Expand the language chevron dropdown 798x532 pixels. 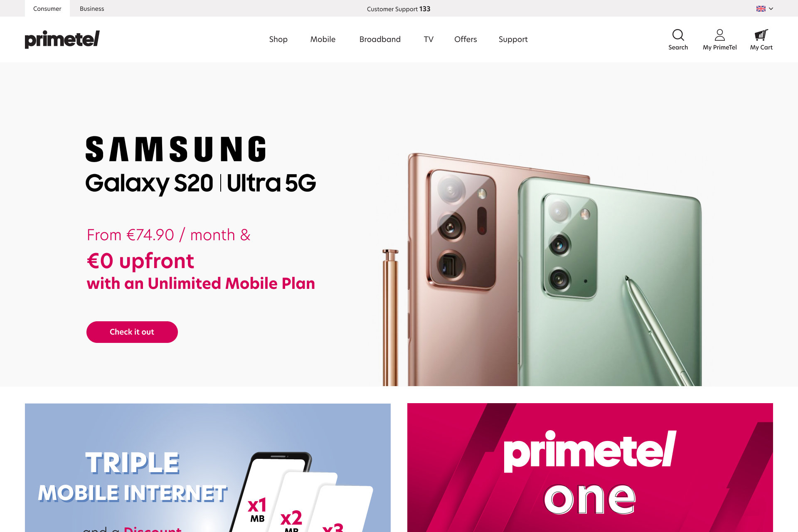771,9
